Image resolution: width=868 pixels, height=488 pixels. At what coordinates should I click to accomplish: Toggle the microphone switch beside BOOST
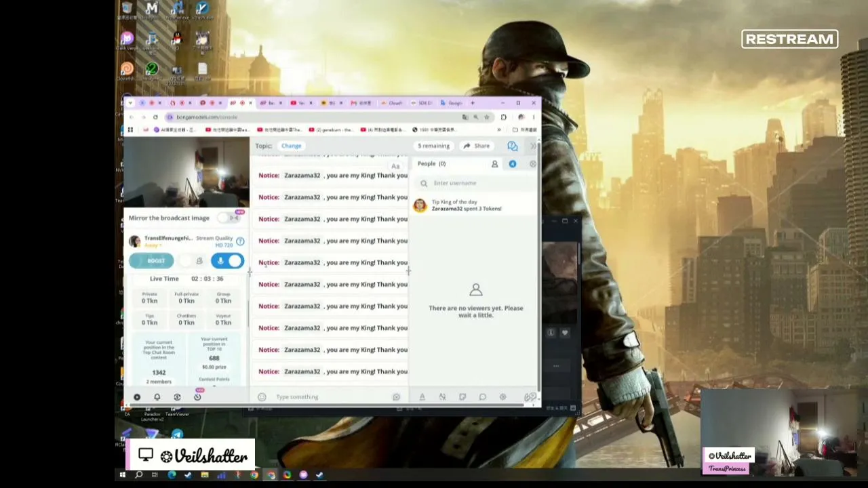[227, 261]
